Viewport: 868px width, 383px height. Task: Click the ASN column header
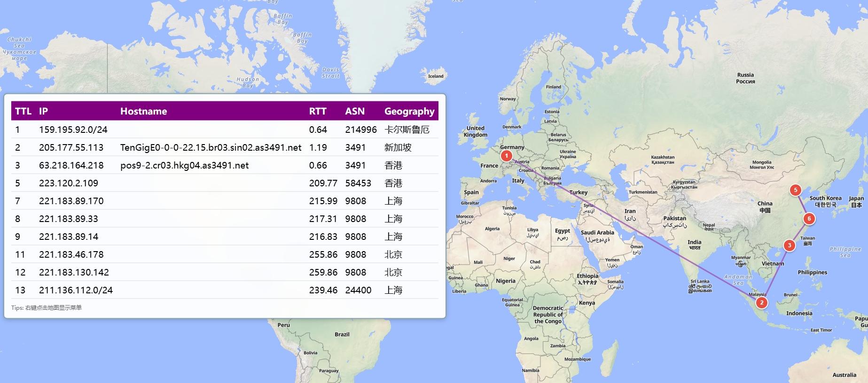[x=354, y=111]
